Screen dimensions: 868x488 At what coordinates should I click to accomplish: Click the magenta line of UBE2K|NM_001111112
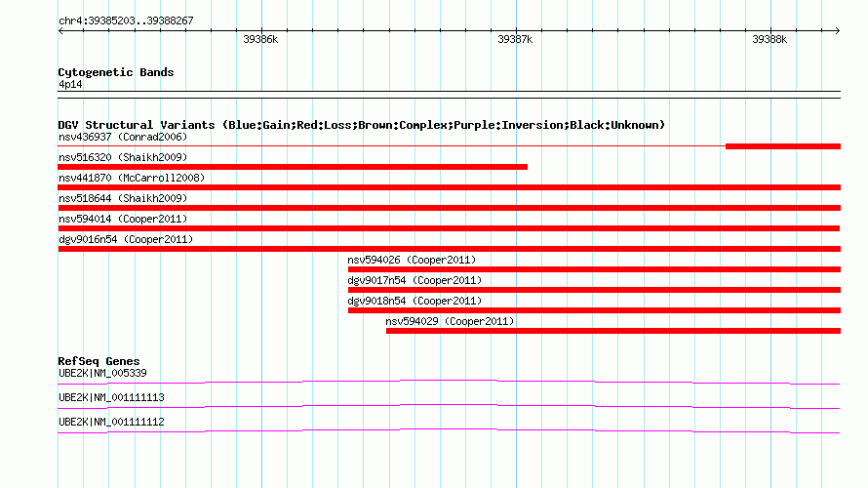(x=449, y=430)
